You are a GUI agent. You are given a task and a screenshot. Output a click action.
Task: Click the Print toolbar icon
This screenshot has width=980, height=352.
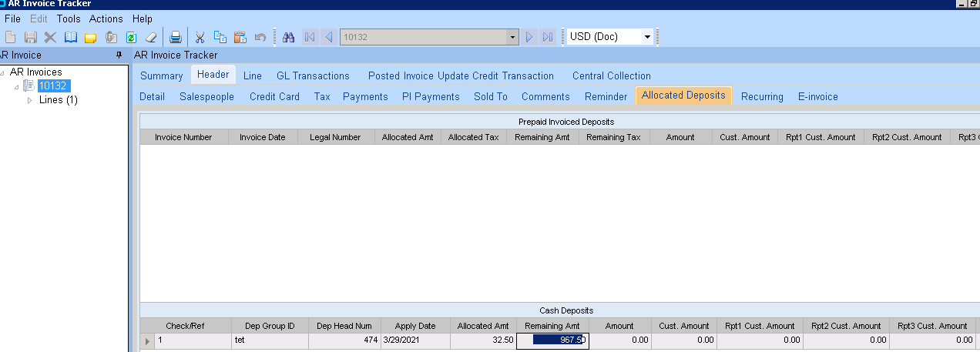click(x=176, y=37)
